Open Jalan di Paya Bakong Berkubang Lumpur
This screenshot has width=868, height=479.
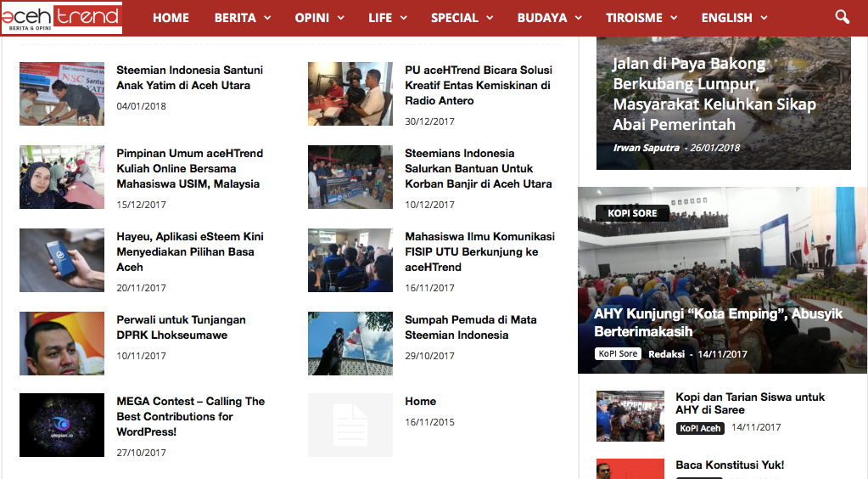[714, 93]
